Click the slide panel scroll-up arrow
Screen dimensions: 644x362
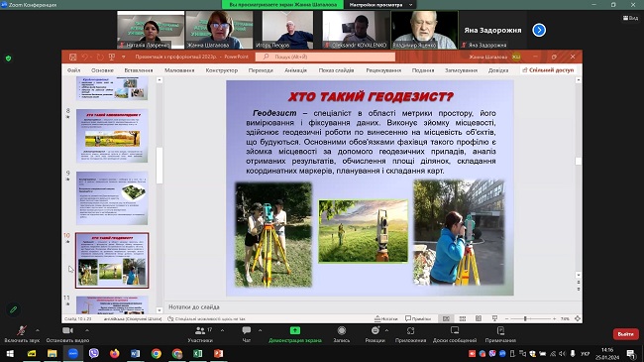(x=160, y=80)
